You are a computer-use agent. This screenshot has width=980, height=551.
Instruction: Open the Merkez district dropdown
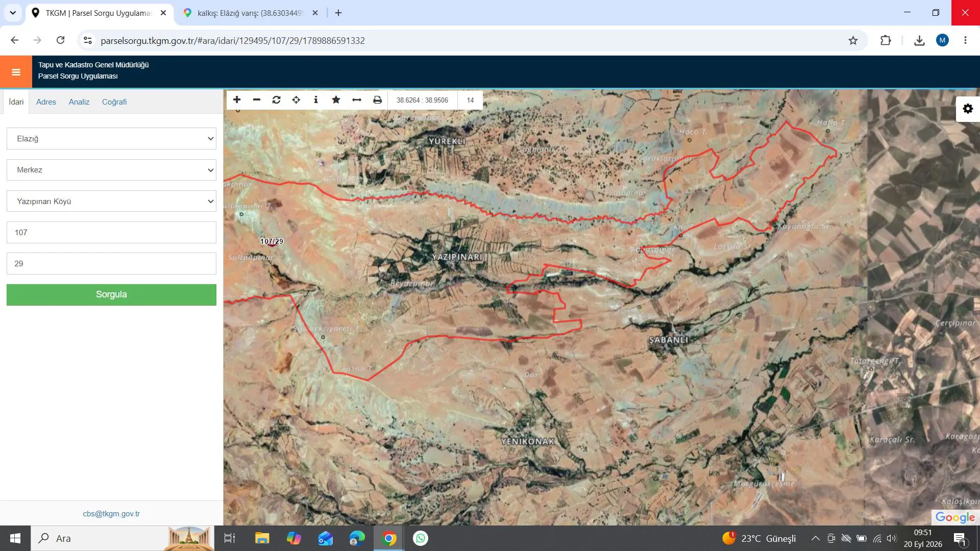coord(111,170)
